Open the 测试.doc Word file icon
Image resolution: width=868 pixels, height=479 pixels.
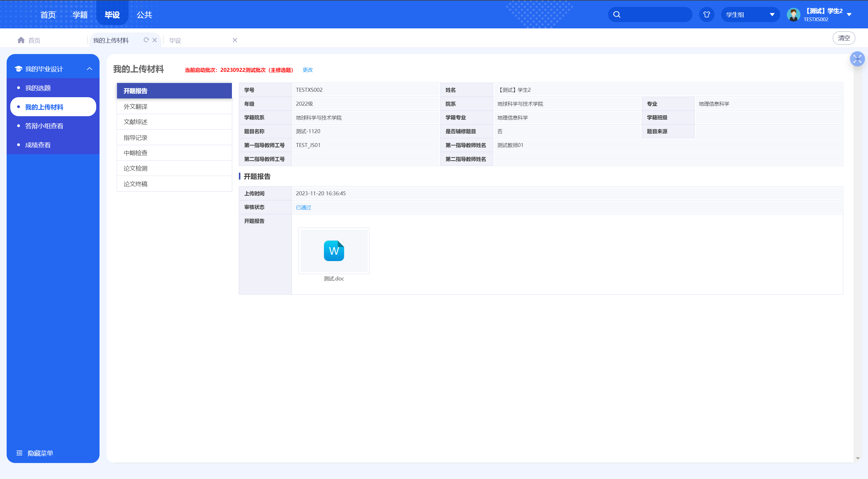click(334, 251)
